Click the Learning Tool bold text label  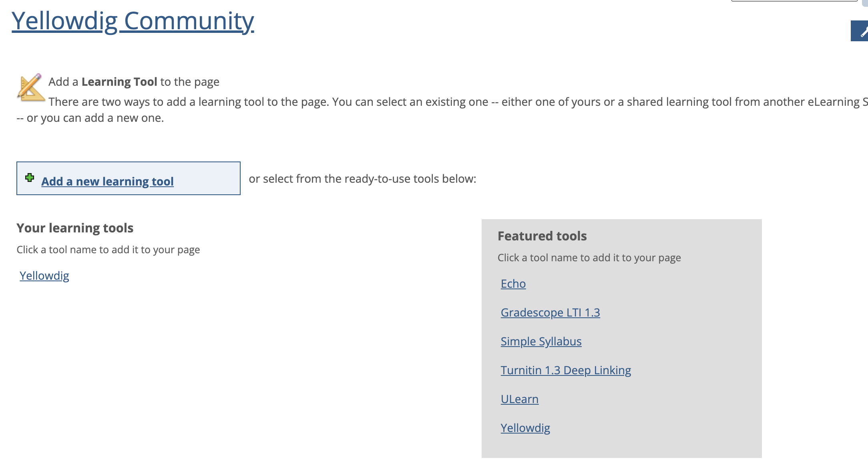click(119, 81)
